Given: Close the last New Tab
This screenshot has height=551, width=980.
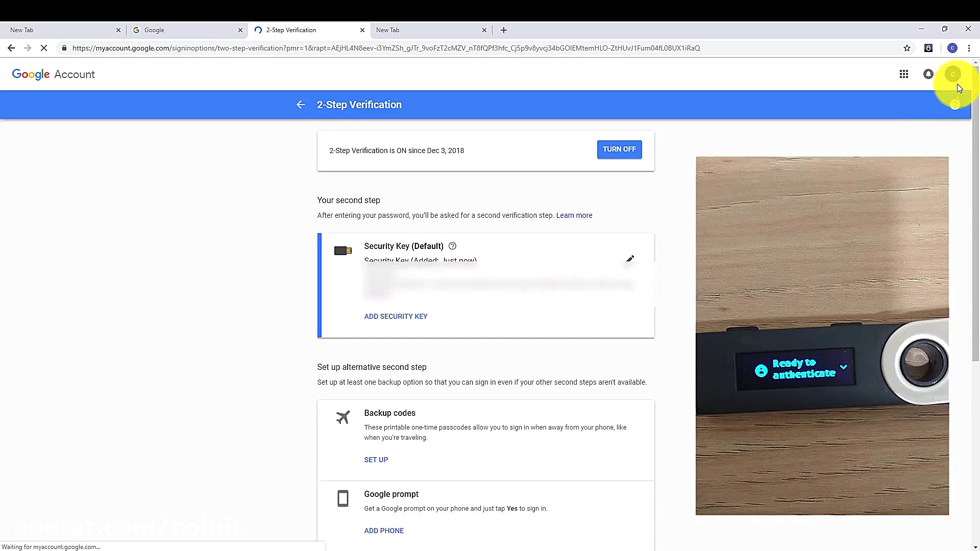Looking at the screenshot, I should point(484,30).
